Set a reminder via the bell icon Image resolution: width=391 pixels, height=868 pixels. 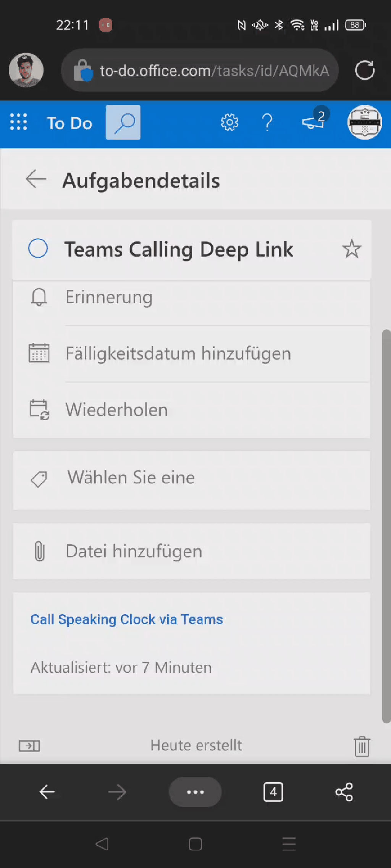[39, 297]
